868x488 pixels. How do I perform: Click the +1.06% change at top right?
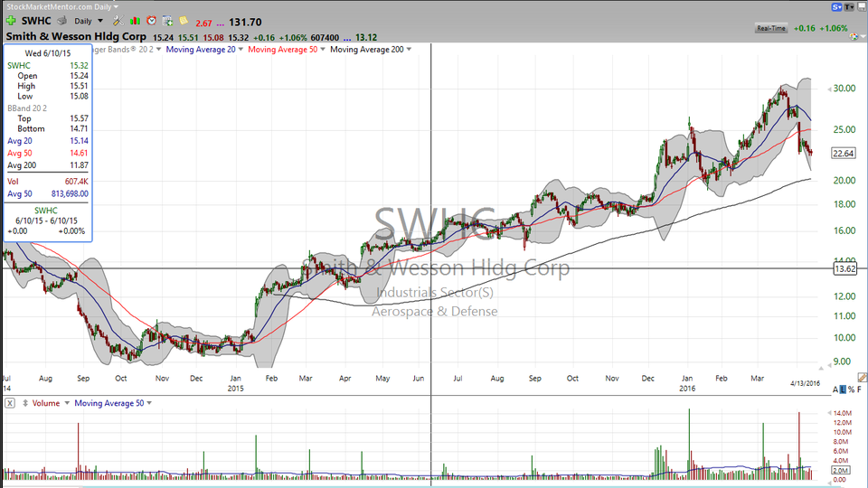834,28
